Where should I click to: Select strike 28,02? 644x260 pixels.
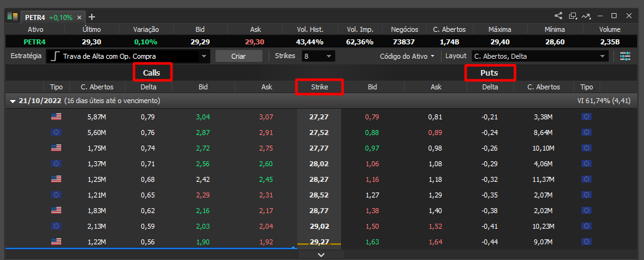319,164
